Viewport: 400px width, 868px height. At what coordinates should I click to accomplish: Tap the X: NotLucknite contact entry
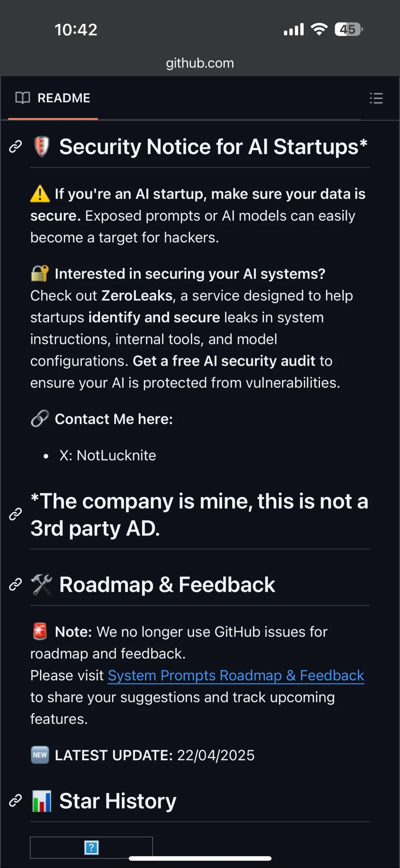point(107,455)
